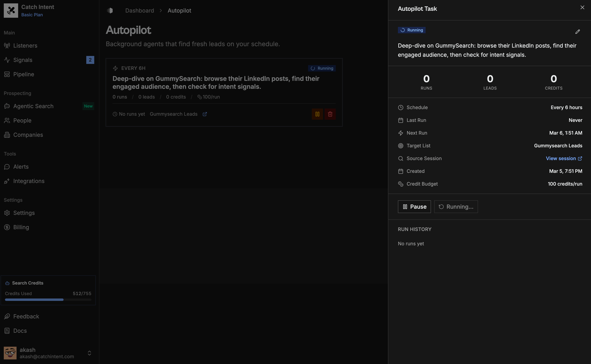Close the Autopilot Task panel
591x364 pixels.
pos(582,7)
